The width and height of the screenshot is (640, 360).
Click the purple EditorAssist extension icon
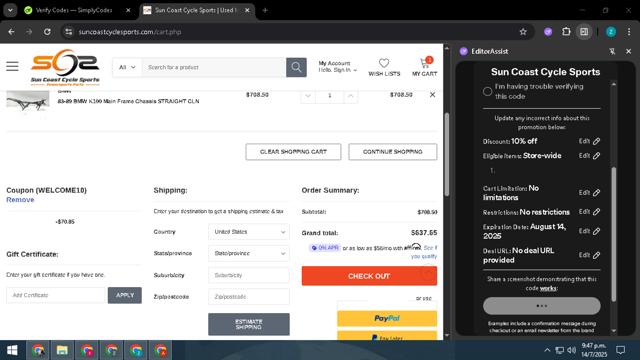548,32
